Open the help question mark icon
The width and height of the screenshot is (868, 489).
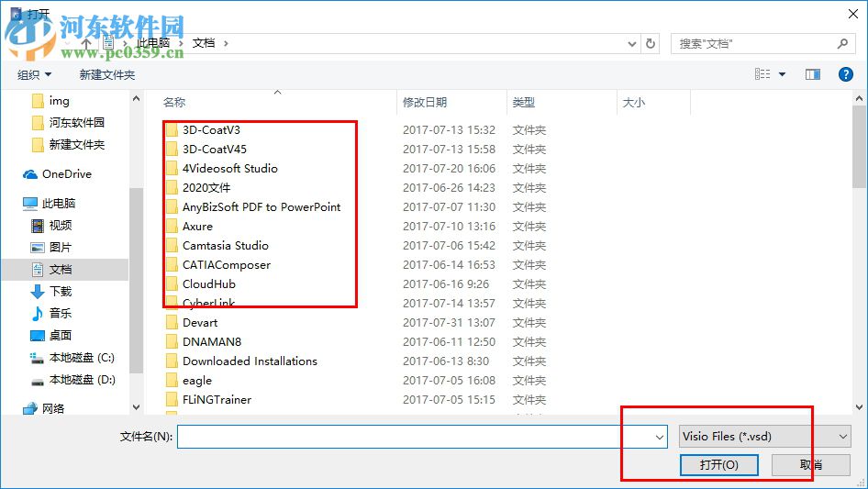tap(845, 74)
